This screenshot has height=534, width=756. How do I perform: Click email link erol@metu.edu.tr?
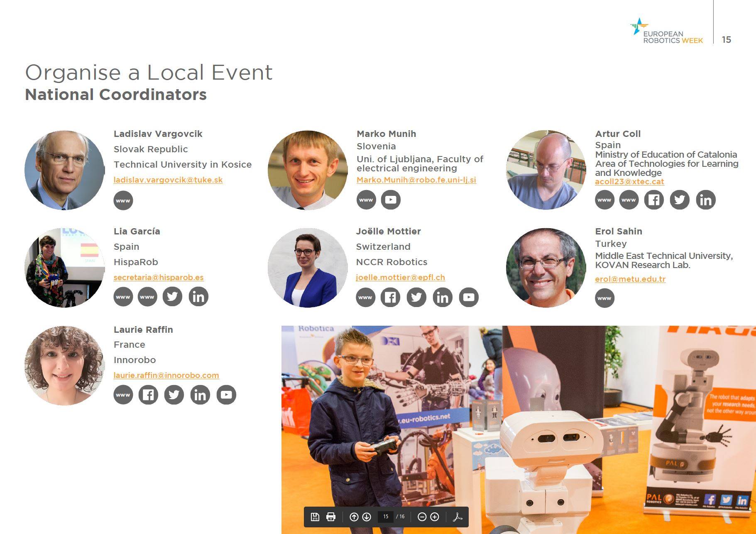point(630,279)
